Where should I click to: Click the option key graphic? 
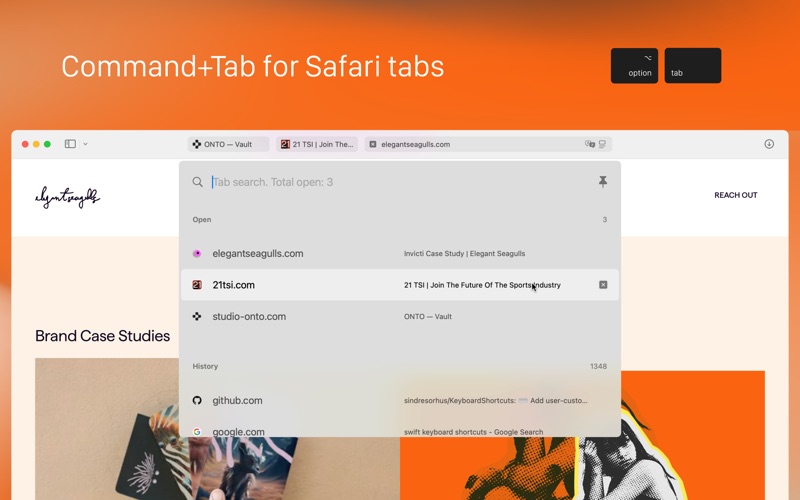click(x=634, y=65)
